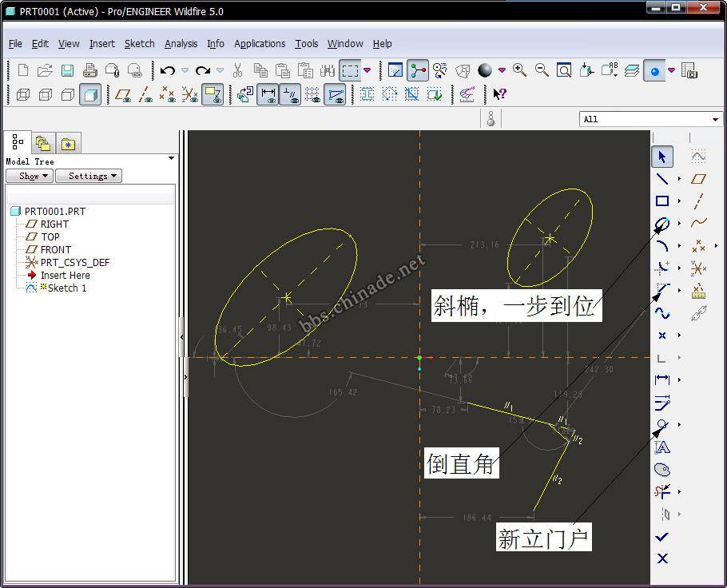The height and width of the screenshot is (588, 727).
Task: Open the Analysis menu
Action: click(181, 44)
